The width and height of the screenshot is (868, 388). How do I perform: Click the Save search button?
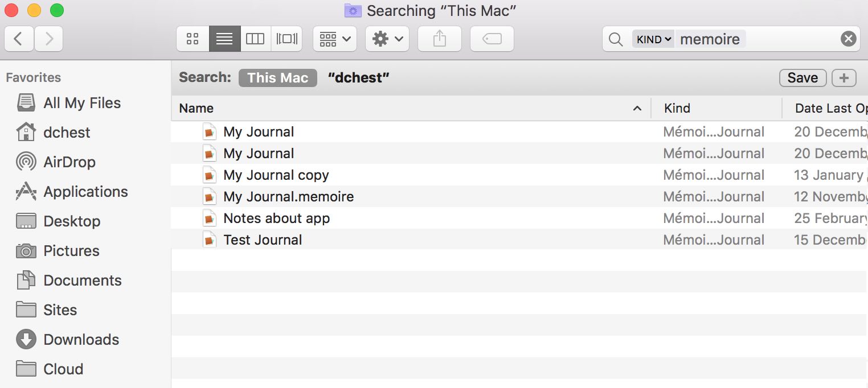[802, 78]
